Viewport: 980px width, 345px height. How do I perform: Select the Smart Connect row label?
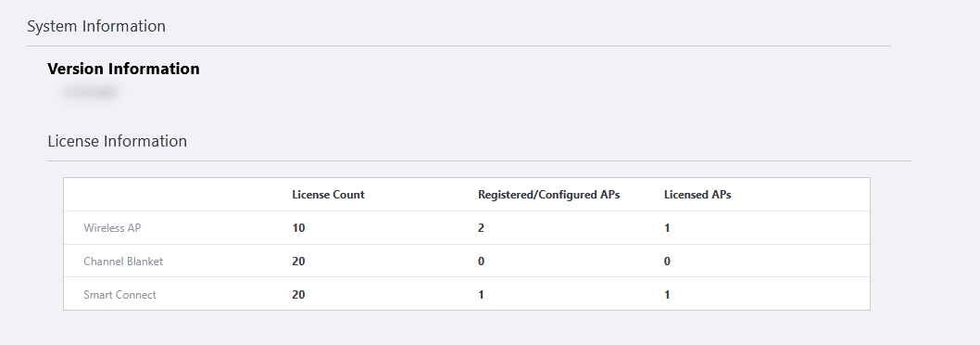coord(120,294)
